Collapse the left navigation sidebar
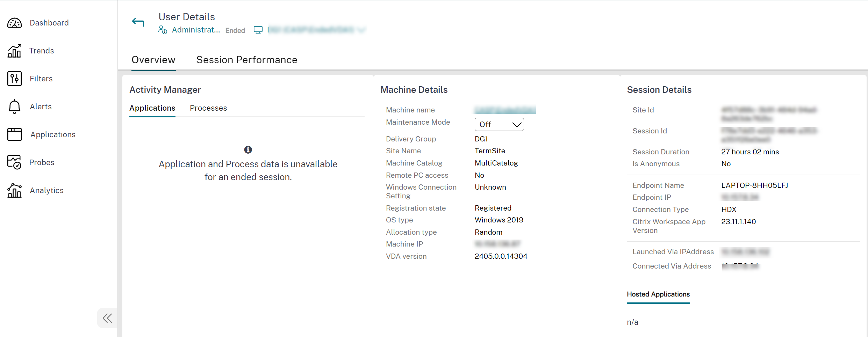Viewport: 868px width, 337px height. click(107, 318)
